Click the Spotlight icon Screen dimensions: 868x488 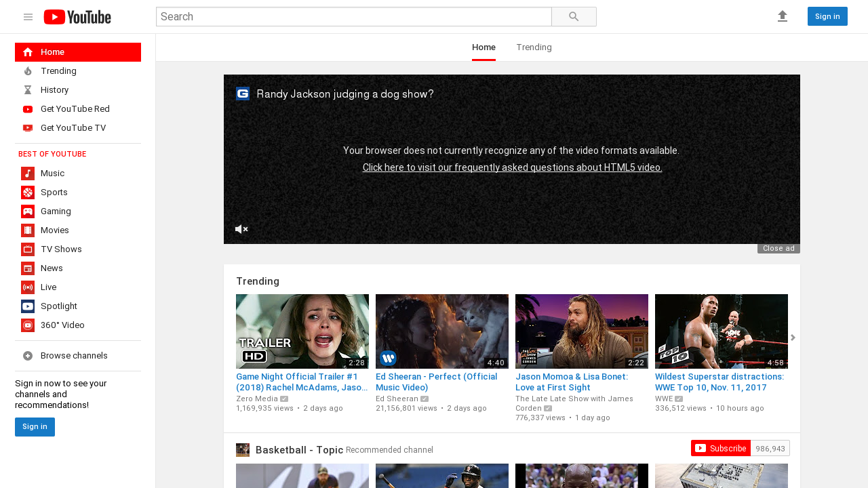click(x=28, y=306)
